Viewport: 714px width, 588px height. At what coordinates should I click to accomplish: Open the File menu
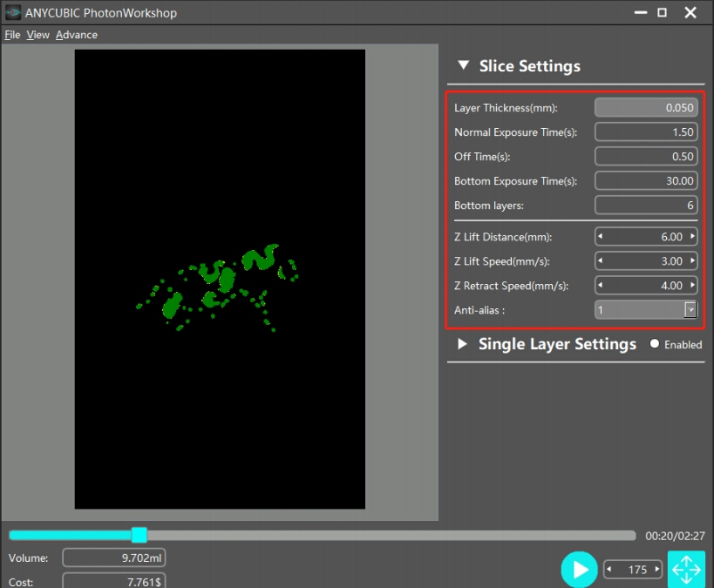point(12,35)
